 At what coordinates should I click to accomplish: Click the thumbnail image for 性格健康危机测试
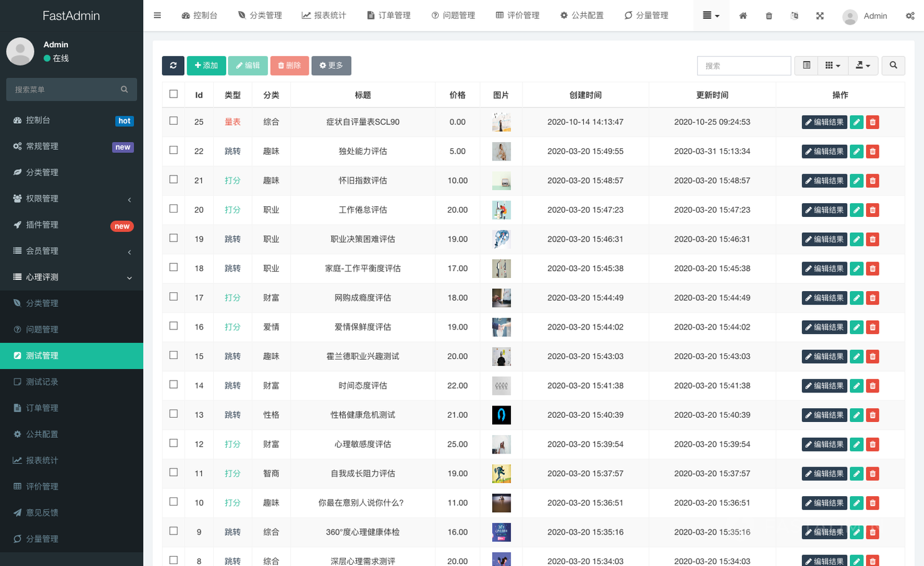pos(501,415)
